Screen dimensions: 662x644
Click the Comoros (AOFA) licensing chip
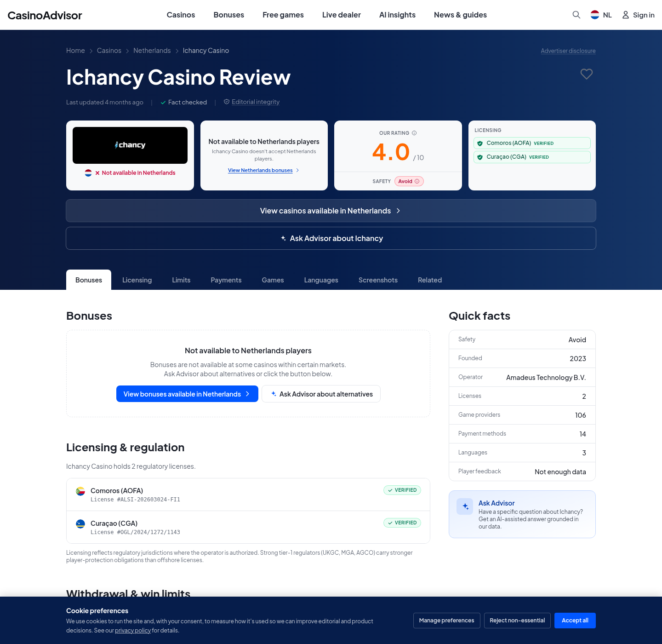pos(532,143)
